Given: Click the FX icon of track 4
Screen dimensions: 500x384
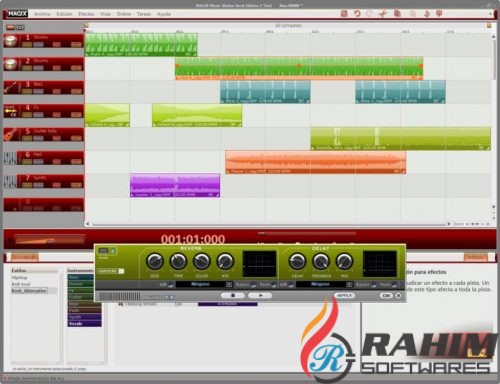Looking at the screenshot, I should [11, 111].
